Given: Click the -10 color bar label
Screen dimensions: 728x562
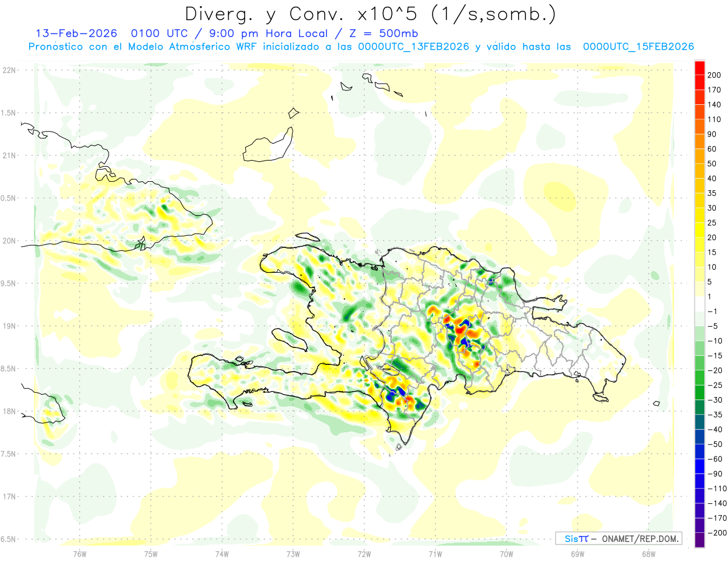Looking at the screenshot, I should (715, 341).
